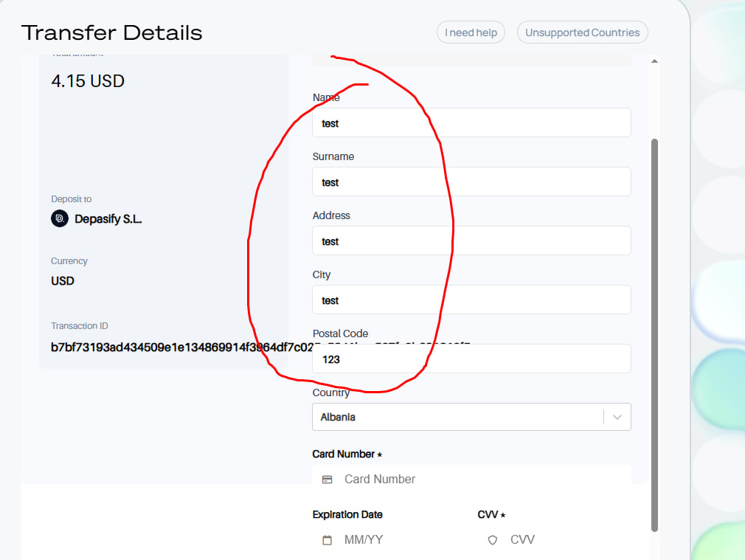Click into the Surname text field
The width and height of the screenshot is (745, 560).
[471, 182]
